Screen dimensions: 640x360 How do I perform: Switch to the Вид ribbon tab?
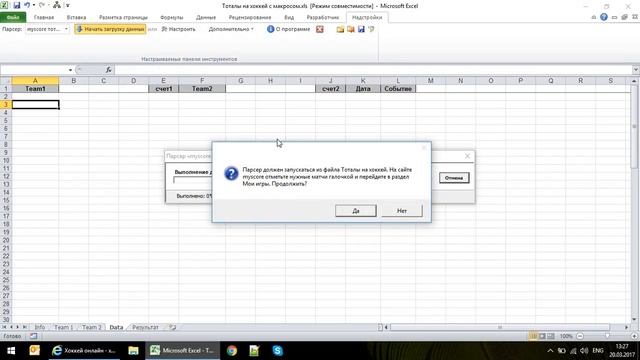(289, 18)
